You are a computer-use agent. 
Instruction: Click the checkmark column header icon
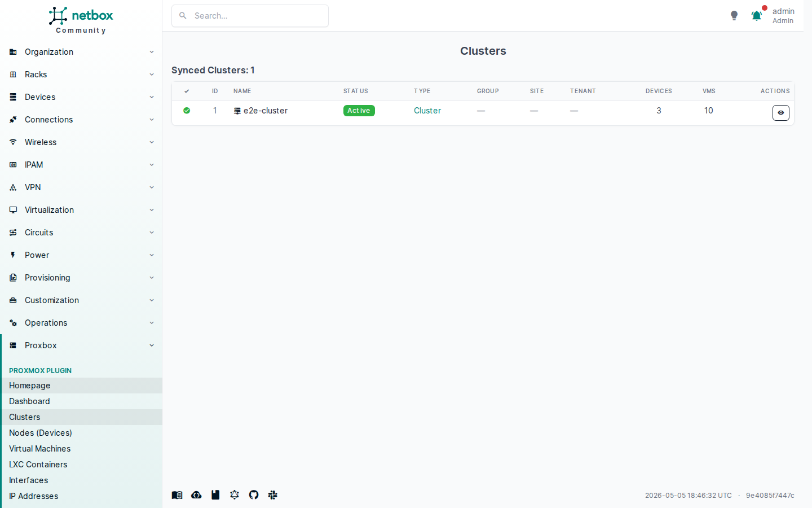(x=187, y=91)
